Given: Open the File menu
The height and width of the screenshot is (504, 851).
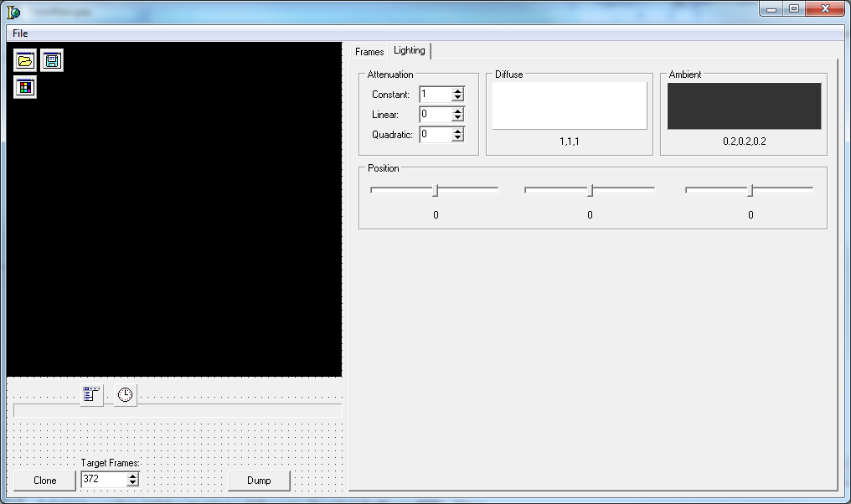Looking at the screenshot, I should click(x=20, y=33).
